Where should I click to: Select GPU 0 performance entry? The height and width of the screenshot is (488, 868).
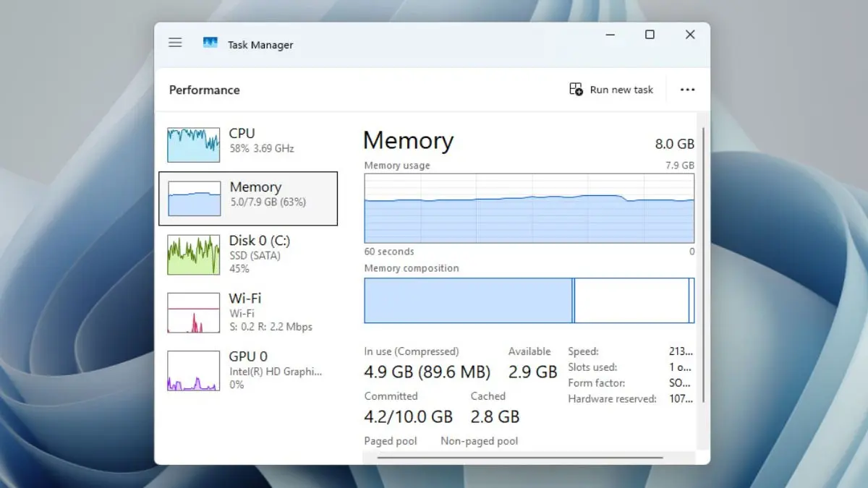pos(248,371)
